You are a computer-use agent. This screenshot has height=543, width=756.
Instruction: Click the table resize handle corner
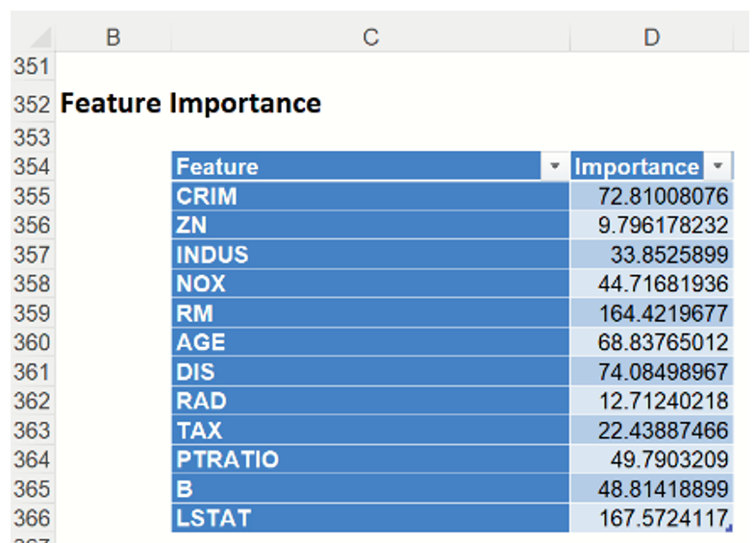[729, 529]
